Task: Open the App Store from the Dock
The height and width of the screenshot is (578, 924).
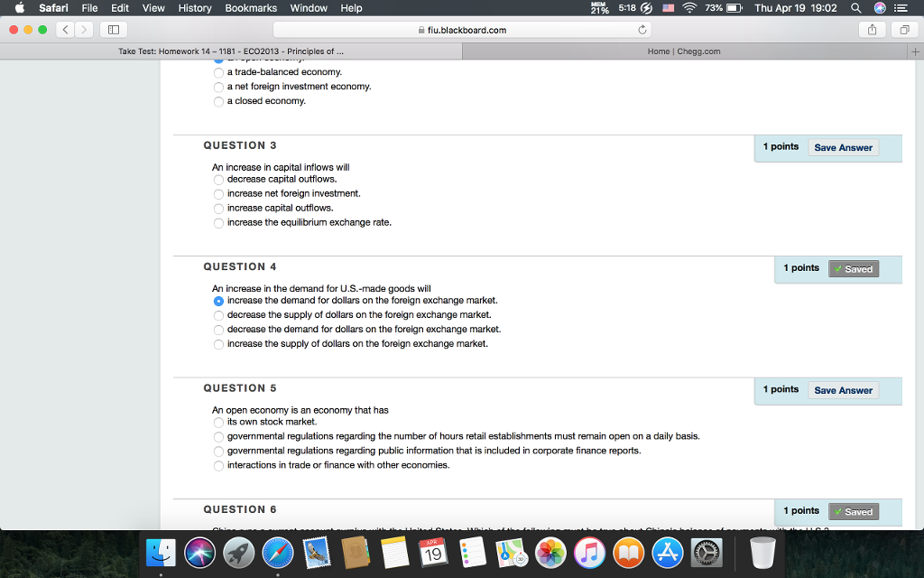Action: (x=667, y=552)
